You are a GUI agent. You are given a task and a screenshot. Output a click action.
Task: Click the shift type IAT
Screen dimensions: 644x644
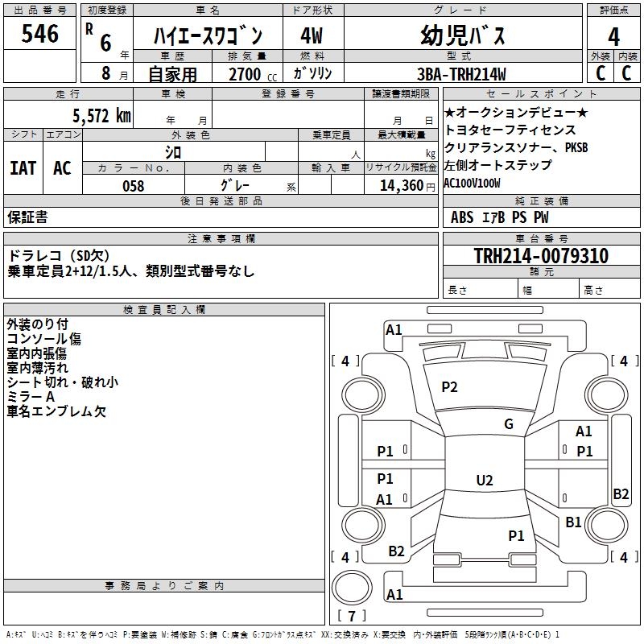(x=23, y=167)
